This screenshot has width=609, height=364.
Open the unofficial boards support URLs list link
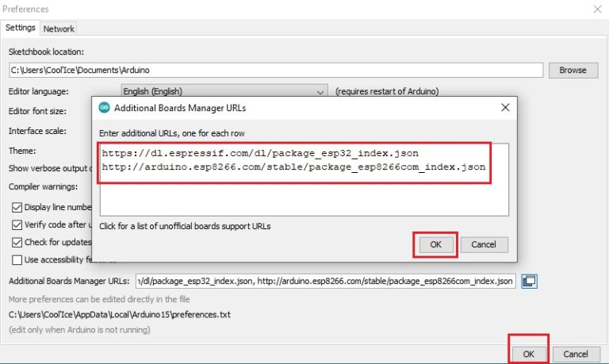coord(185,226)
